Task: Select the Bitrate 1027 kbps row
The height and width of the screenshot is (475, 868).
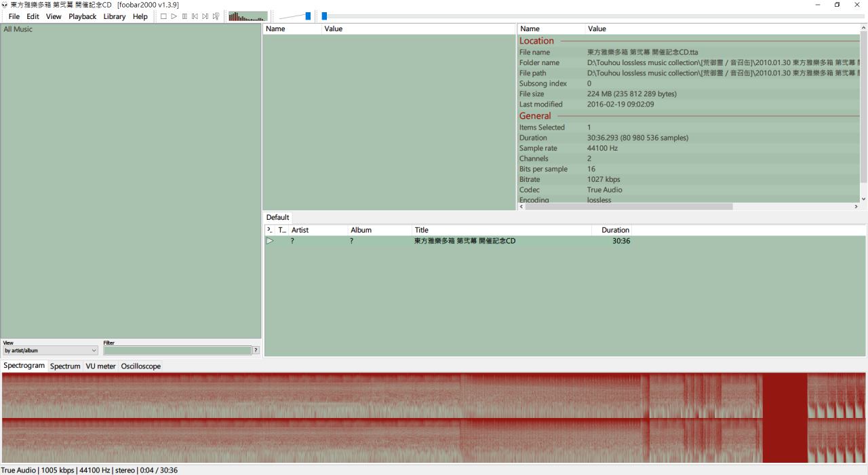Action: (x=688, y=179)
